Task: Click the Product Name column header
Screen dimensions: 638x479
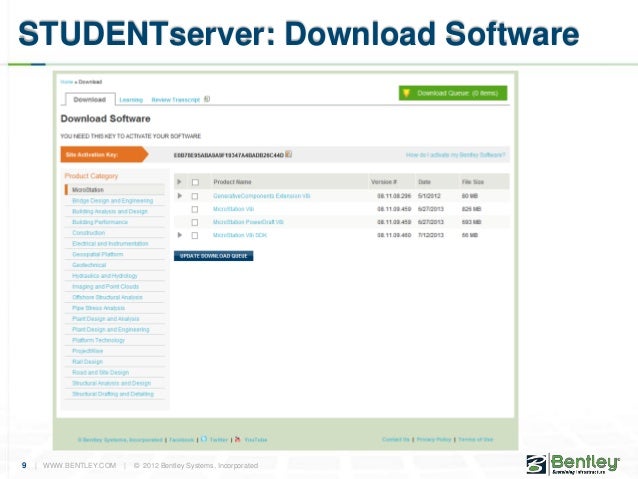Action: 232,182
